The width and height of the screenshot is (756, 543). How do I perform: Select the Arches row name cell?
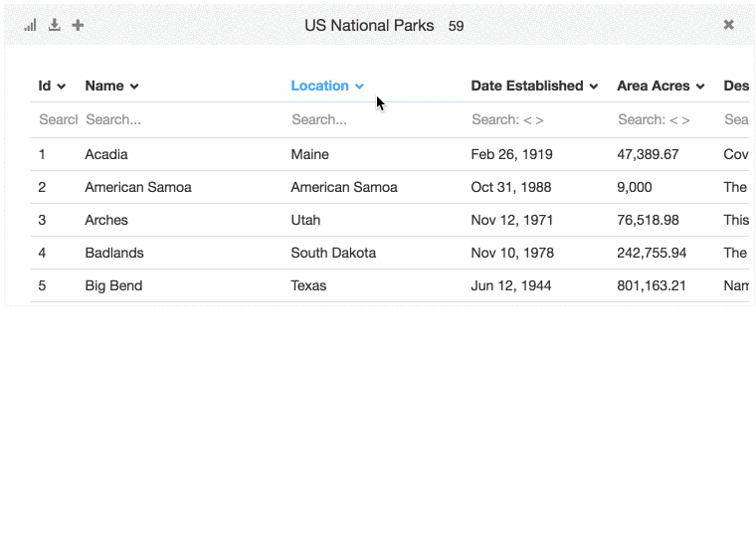(105, 220)
